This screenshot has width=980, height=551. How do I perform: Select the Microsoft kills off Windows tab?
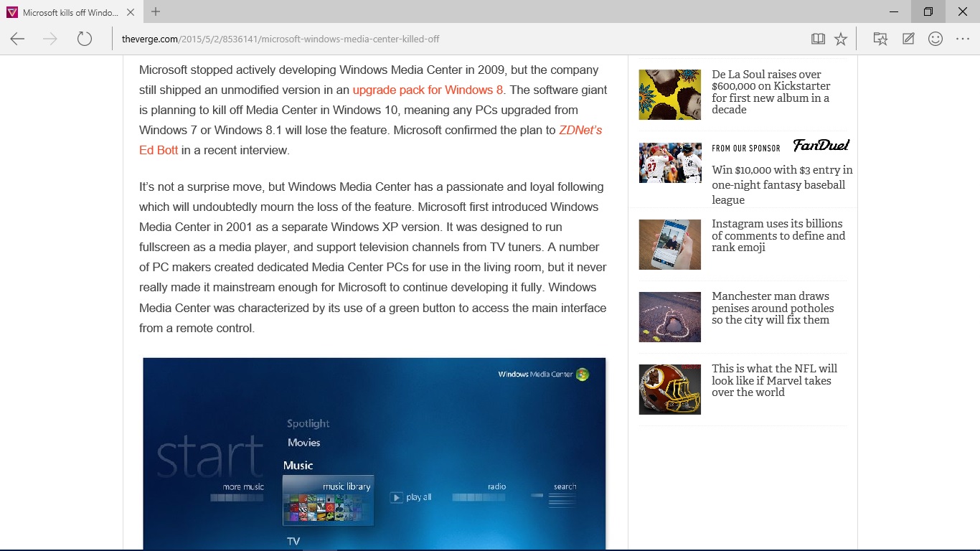coord(70,12)
